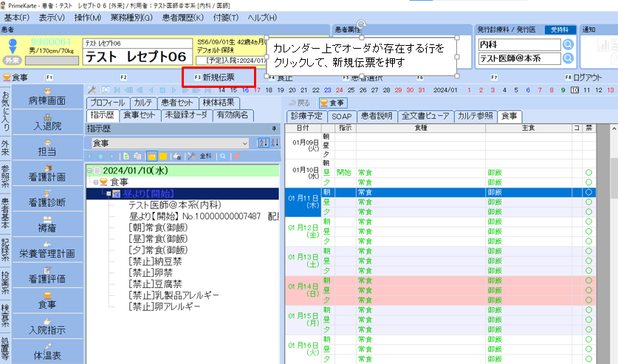Click the search icon next to テスト医師@本系

coord(568,58)
